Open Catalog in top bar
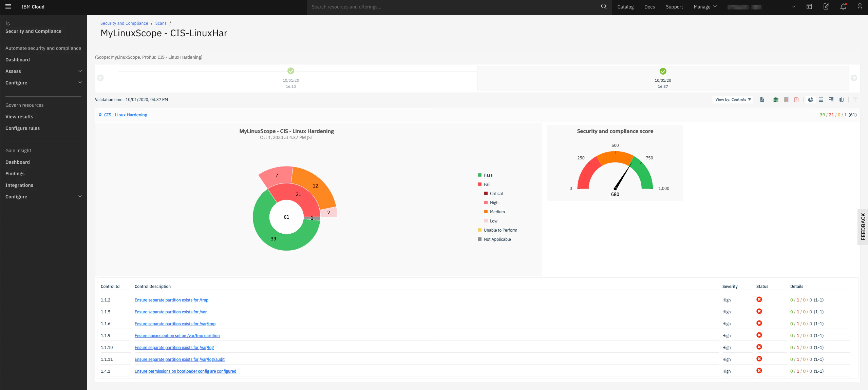The image size is (868, 390). [x=625, y=7]
